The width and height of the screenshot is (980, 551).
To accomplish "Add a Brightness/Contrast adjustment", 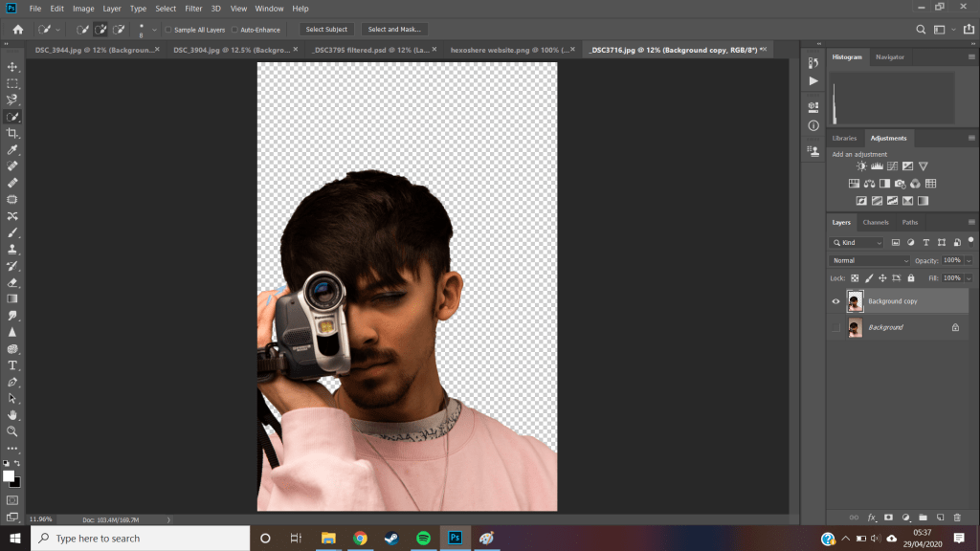I will tap(861, 166).
